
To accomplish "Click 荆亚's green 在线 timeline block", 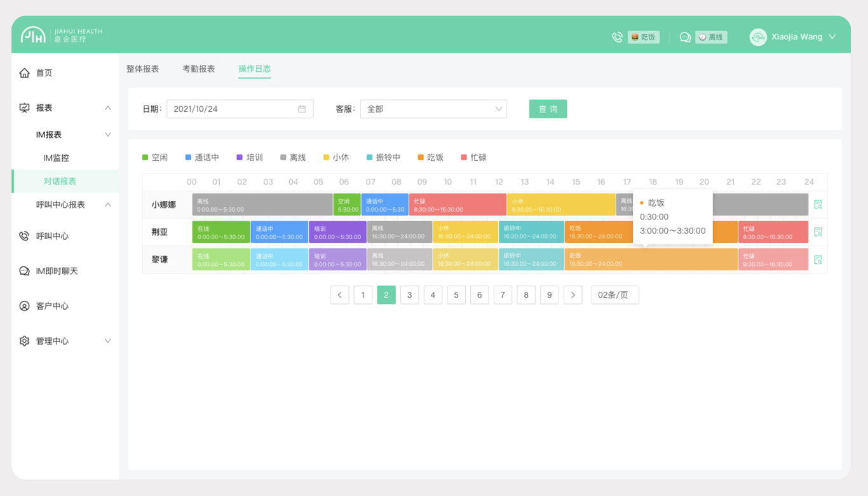I will coord(221,232).
